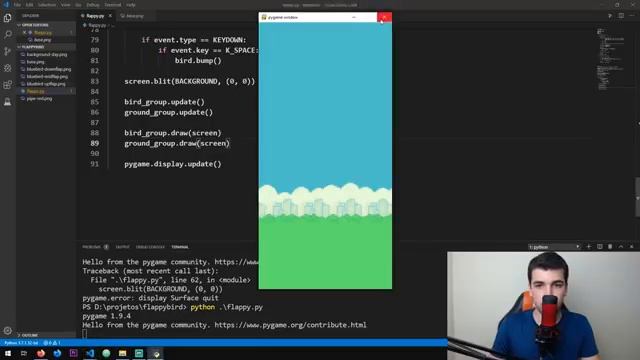This screenshot has width=640, height=360.
Task: Click the run icon left of split editor
Action: tap(610, 16)
